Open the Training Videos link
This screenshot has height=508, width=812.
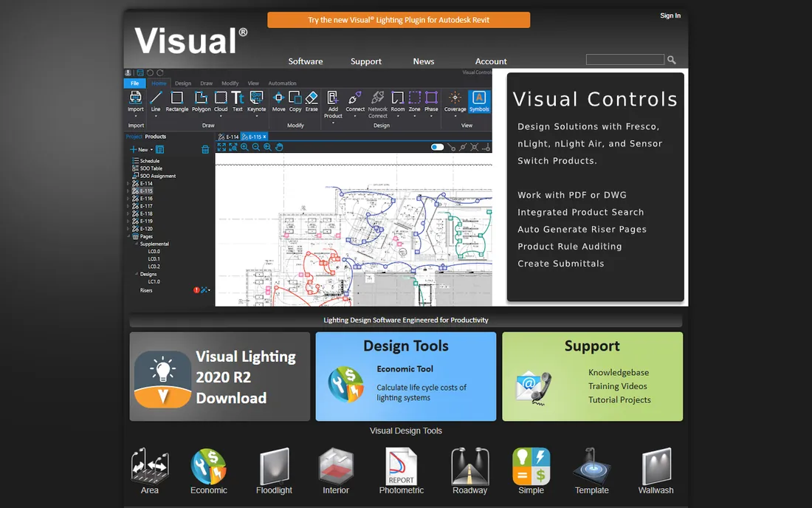pyautogui.click(x=617, y=386)
